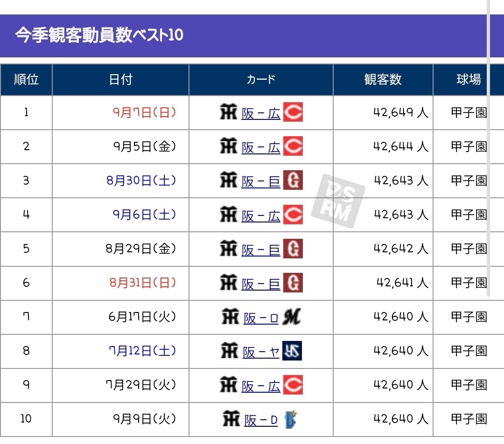Click the Swallows logo in July 12 row
Image resolution: width=504 pixels, height=444 pixels.
(292, 351)
